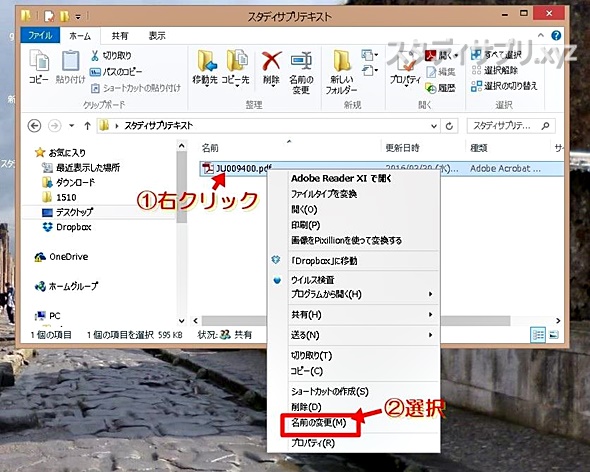
Task: Expand the address bar history dropdown
Action: click(x=434, y=126)
